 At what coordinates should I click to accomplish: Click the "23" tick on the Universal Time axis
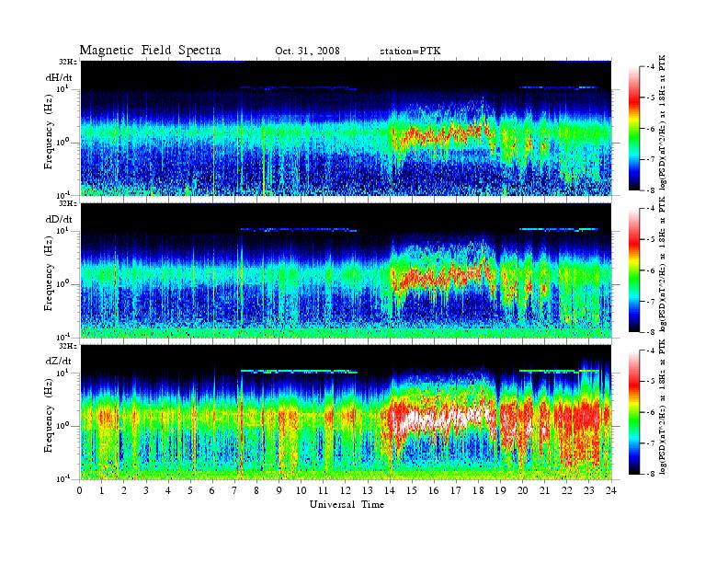coord(589,490)
